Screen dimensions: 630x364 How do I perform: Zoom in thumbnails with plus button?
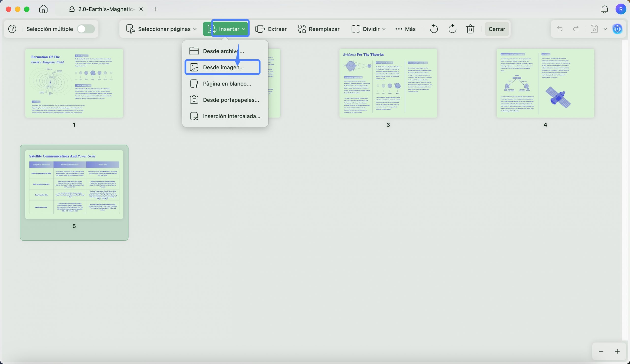tap(617, 351)
